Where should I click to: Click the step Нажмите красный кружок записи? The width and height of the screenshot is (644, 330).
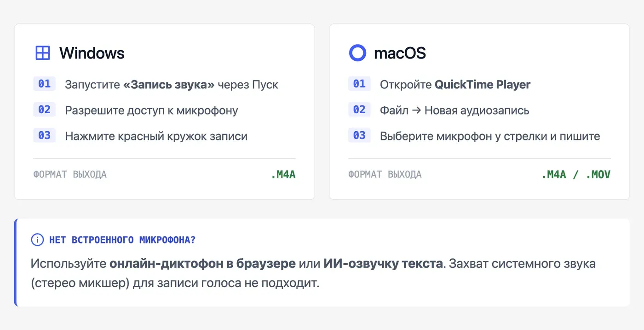click(x=156, y=136)
